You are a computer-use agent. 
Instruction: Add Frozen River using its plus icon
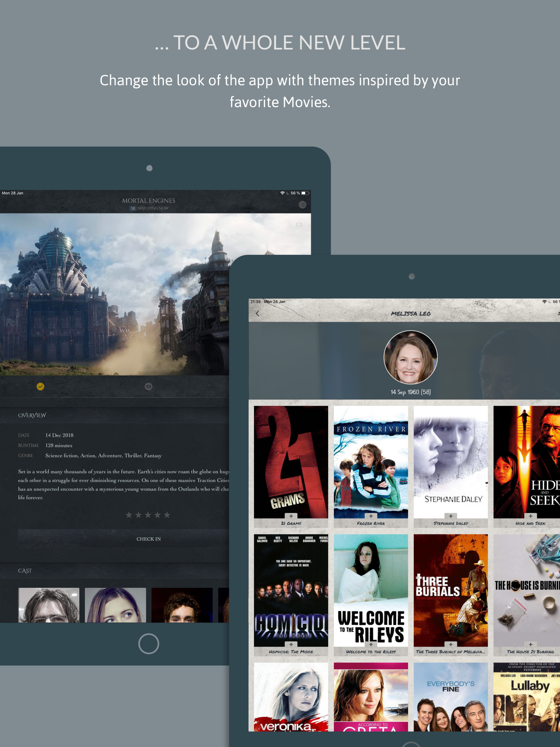tap(371, 516)
